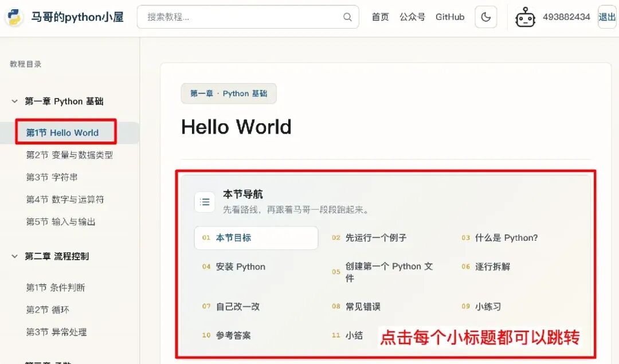The image size is (619, 364).
Task: Click the Hello World page heading
Action: click(236, 127)
